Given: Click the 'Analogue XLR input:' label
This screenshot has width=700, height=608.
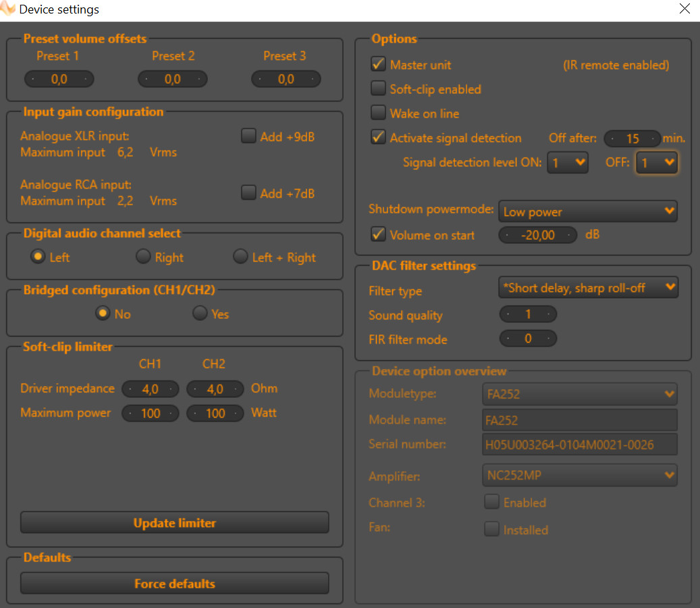Looking at the screenshot, I should [x=74, y=136].
